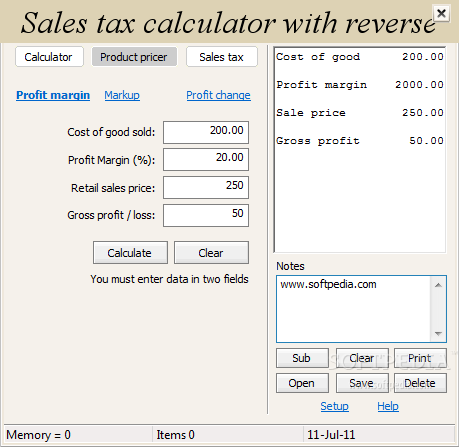Select the 'Profit margin 2000.00' tape line

point(360,85)
